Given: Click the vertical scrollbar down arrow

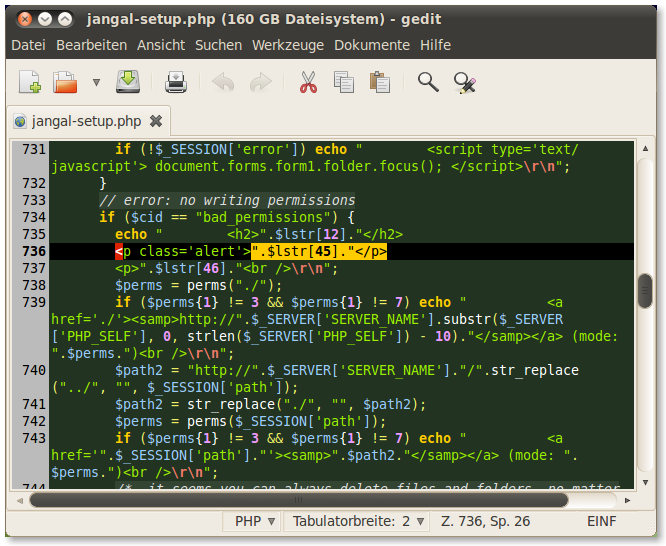Looking at the screenshot, I should [x=645, y=482].
